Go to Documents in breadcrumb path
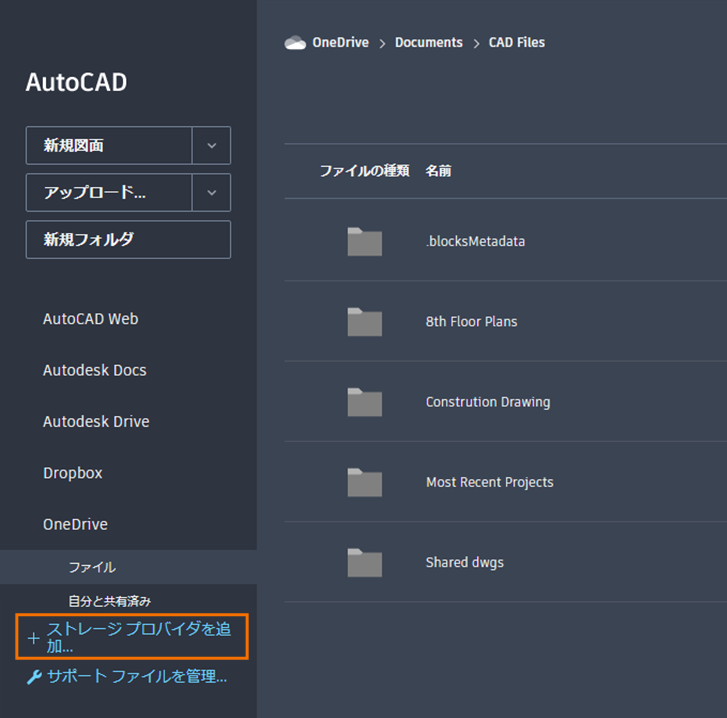The height and width of the screenshot is (718, 727). coord(429,43)
